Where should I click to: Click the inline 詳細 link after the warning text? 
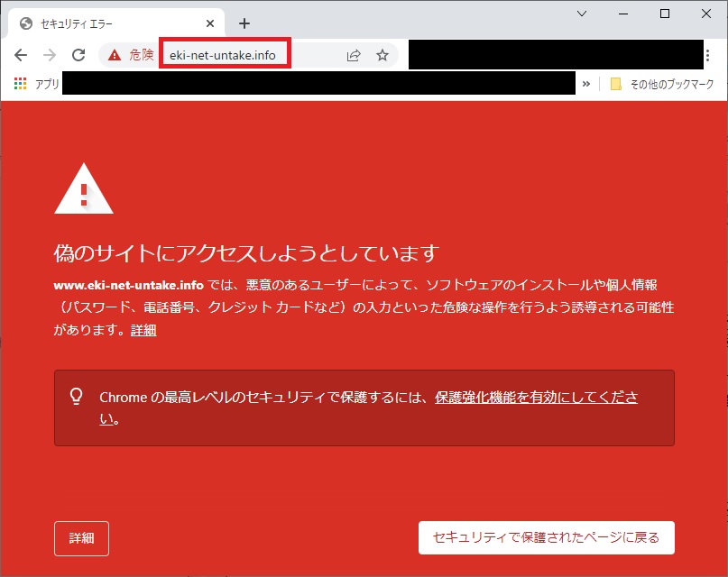pos(143,331)
